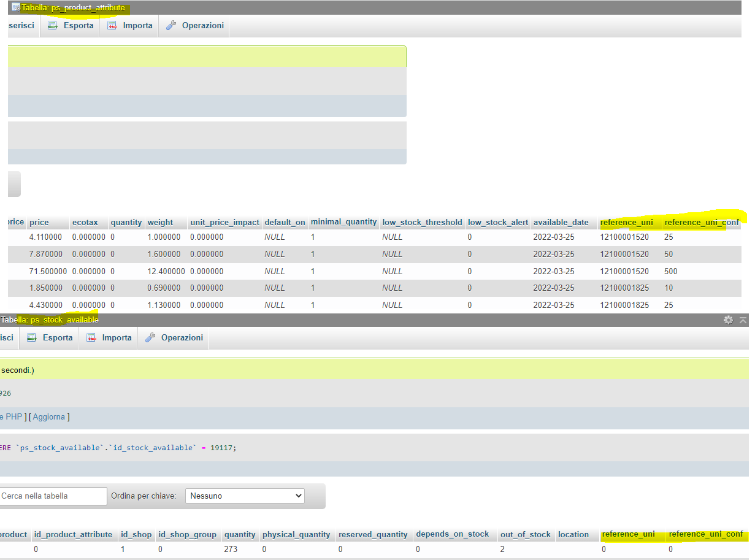Expand the Ordina per chiave dropdown
The image size is (755, 560).
(245, 496)
